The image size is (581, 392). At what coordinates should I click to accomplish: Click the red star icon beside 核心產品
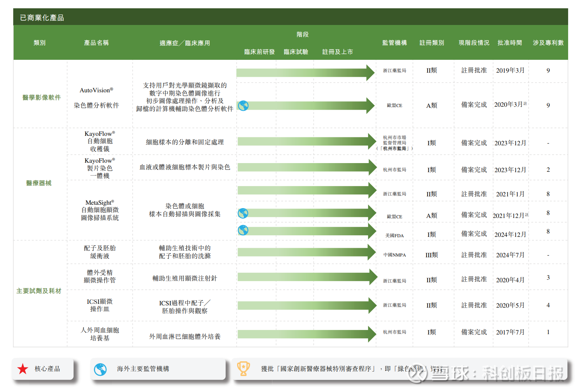[23, 369]
